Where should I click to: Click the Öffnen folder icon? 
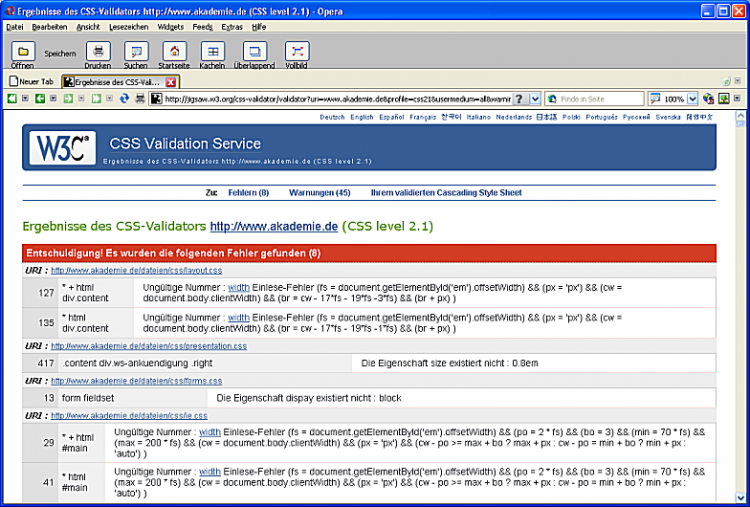pos(22,51)
